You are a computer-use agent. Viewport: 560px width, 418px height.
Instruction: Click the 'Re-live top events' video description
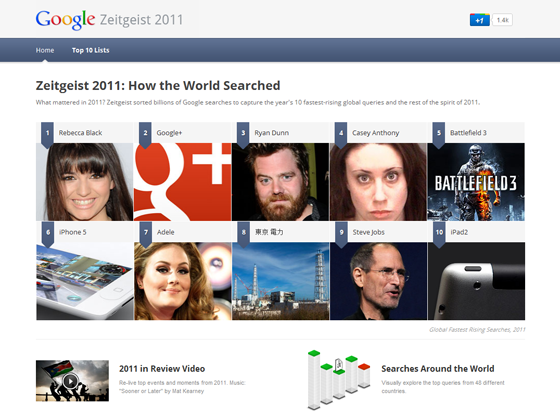(x=182, y=387)
